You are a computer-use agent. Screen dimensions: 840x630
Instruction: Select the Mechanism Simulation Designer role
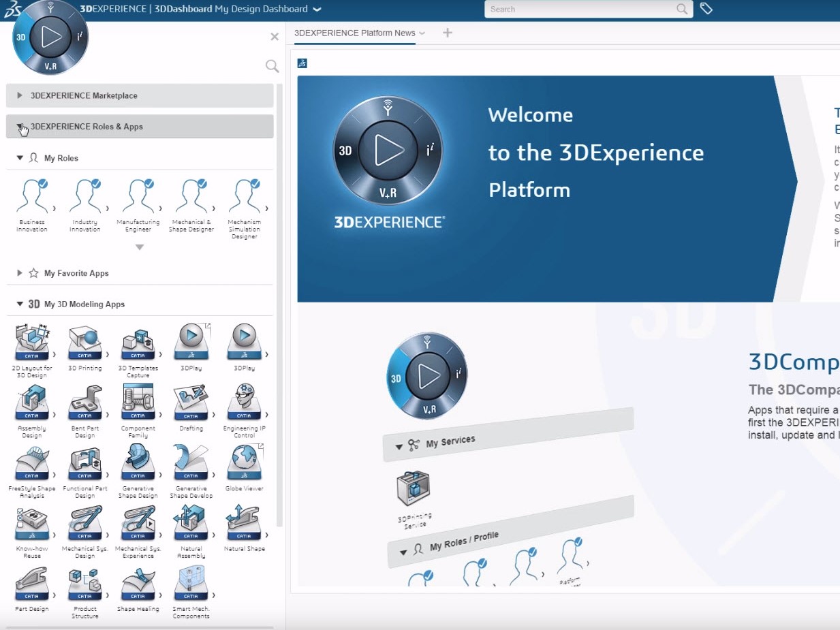coord(245,198)
